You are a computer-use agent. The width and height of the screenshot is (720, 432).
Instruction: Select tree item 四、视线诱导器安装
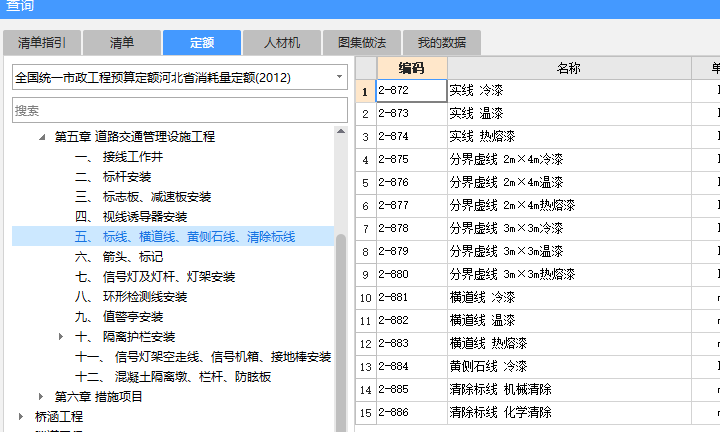point(131,217)
